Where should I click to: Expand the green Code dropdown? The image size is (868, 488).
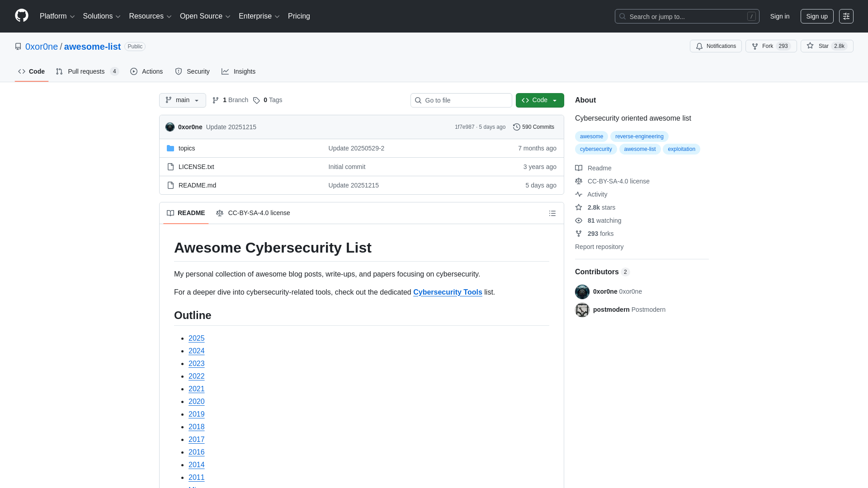(x=539, y=100)
